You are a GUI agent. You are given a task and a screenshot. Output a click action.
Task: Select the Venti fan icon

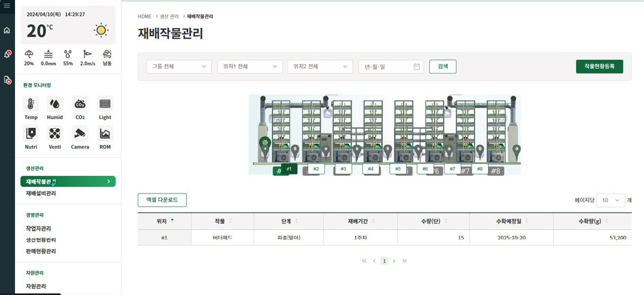pos(55,134)
